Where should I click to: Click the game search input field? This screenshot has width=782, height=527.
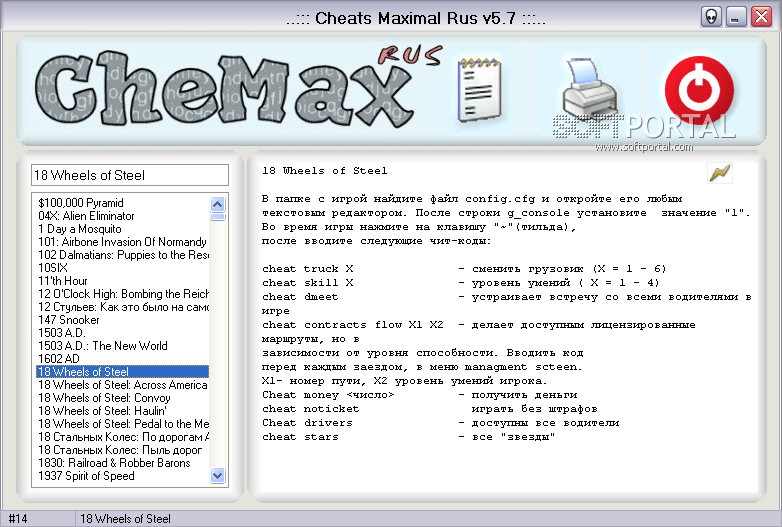[x=130, y=175]
